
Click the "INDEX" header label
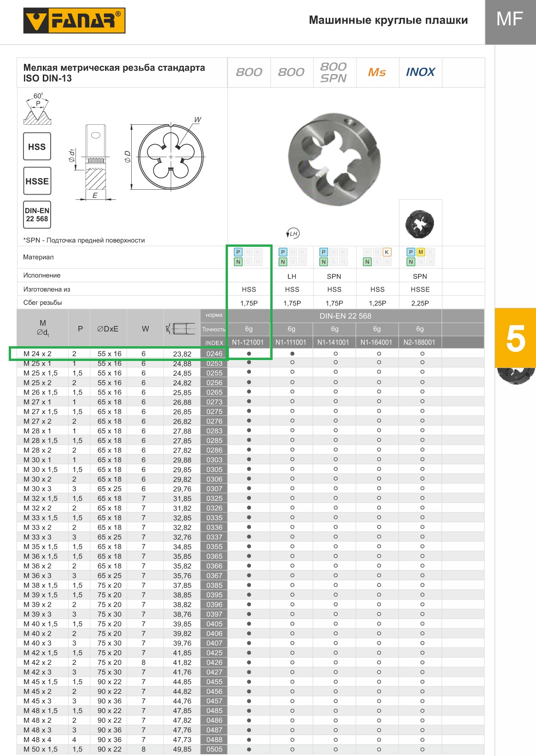coord(214,343)
